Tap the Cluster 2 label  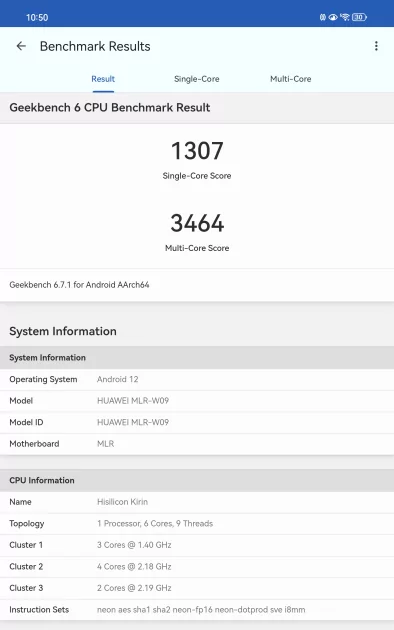point(26,567)
